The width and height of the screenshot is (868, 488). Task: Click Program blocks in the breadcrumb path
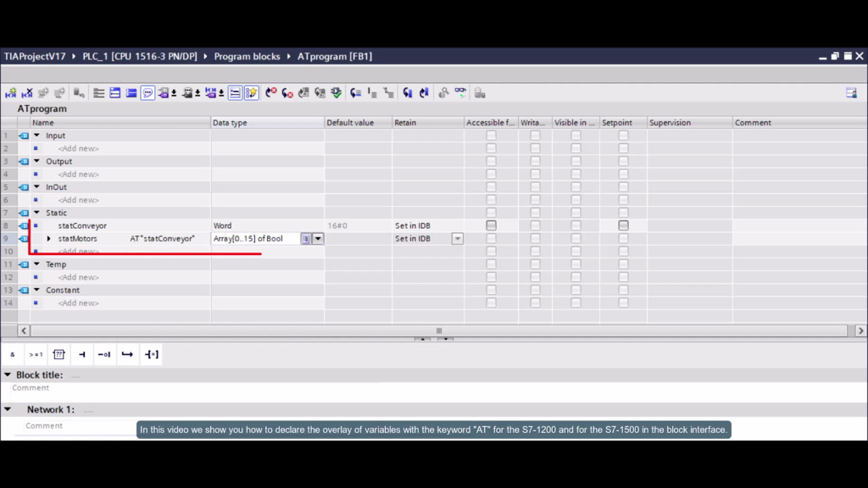pos(247,56)
